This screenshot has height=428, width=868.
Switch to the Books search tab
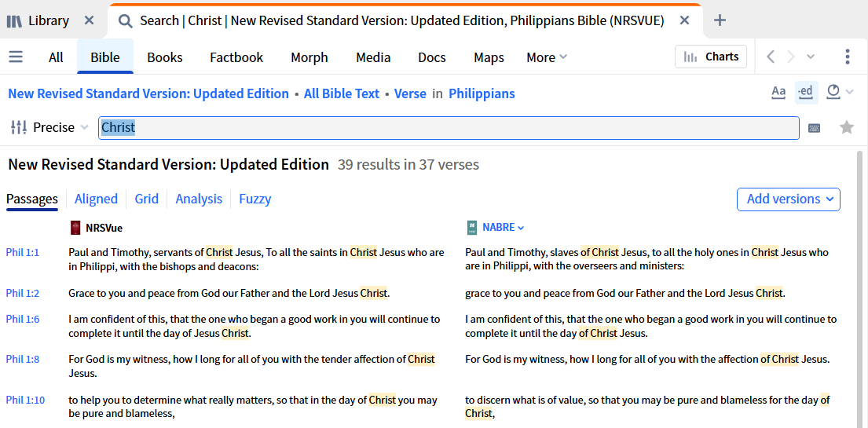click(x=165, y=57)
